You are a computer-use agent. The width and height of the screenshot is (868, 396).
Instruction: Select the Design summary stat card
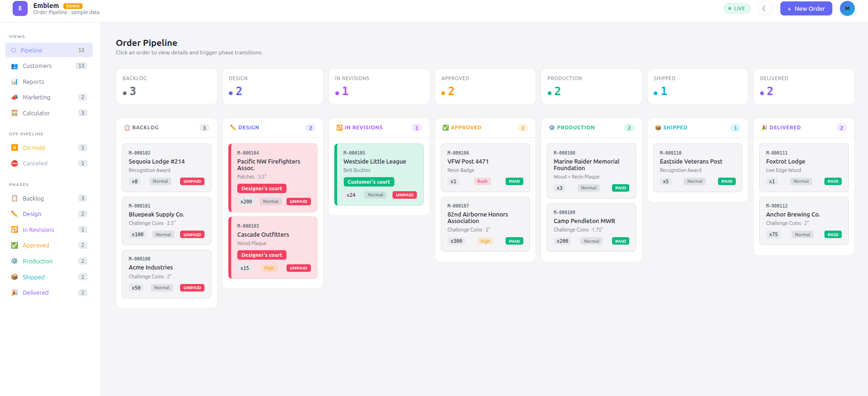tap(273, 86)
